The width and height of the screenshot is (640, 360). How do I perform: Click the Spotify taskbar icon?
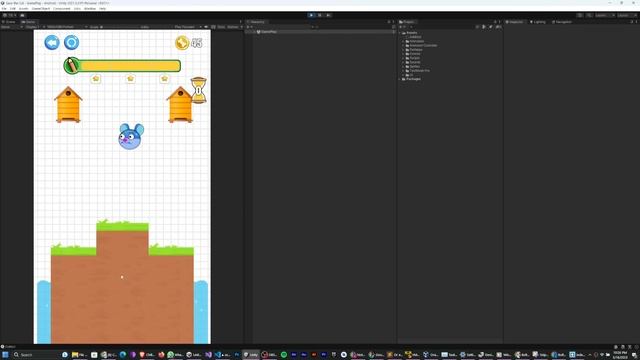284,355
